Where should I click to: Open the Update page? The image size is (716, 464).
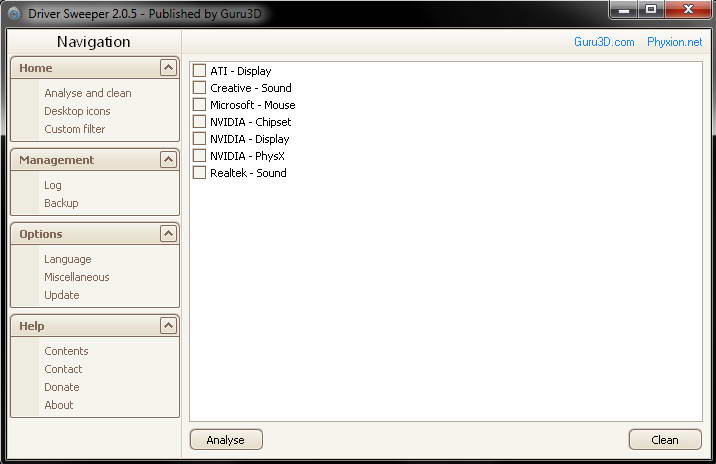coord(62,295)
